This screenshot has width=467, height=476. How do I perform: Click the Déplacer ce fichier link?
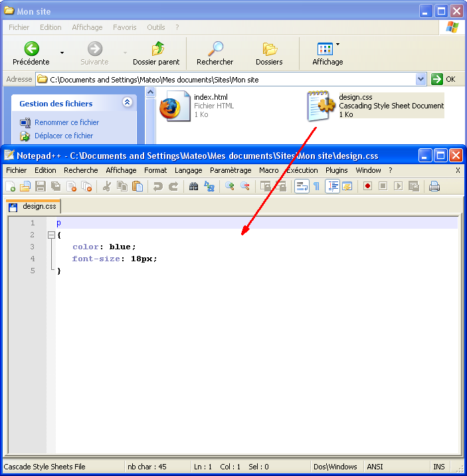tap(64, 136)
